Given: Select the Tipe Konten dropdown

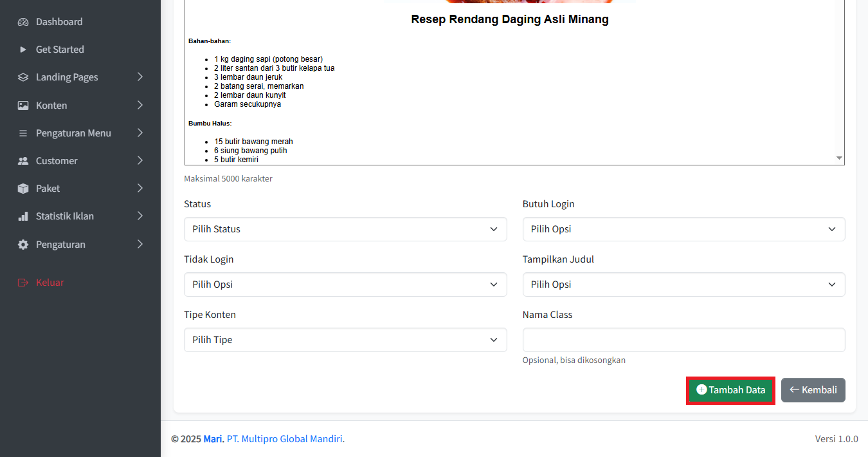Looking at the screenshot, I should [345, 340].
